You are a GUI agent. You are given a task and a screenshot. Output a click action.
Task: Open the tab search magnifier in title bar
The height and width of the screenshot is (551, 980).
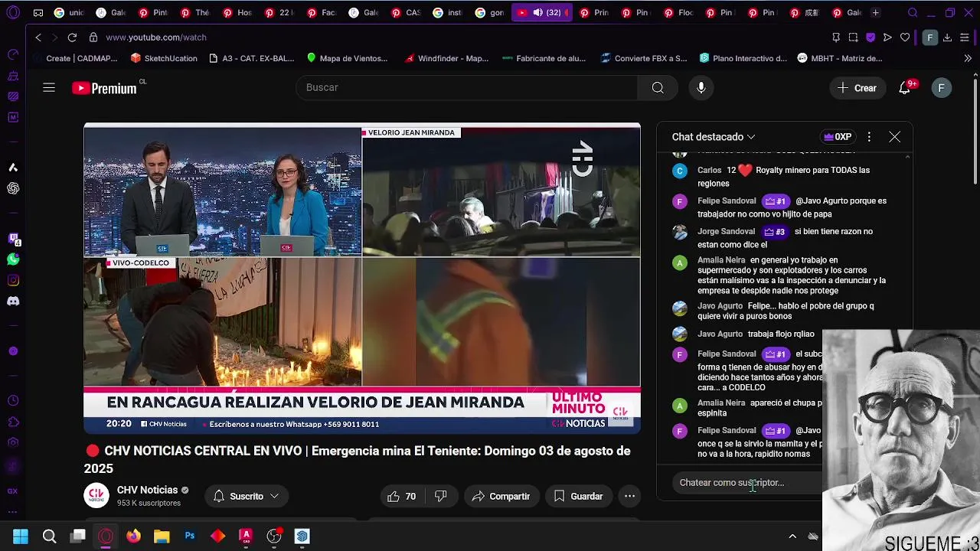pyautogui.click(x=913, y=12)
